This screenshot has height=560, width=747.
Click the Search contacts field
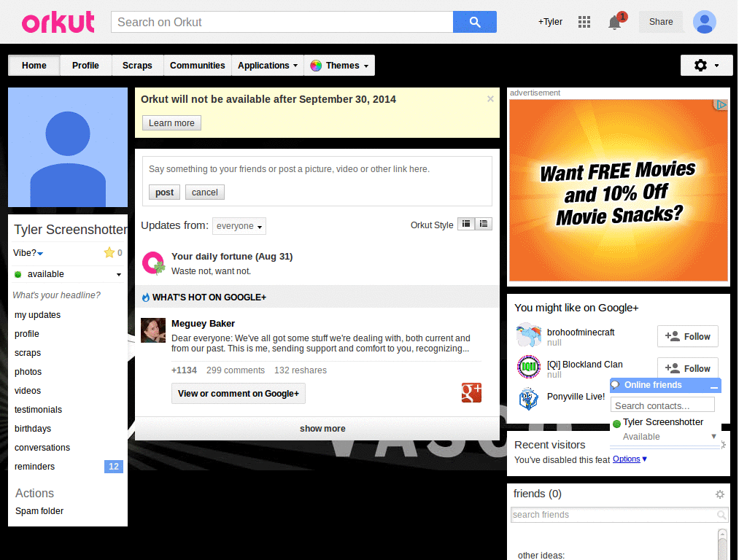click(662, 405)
